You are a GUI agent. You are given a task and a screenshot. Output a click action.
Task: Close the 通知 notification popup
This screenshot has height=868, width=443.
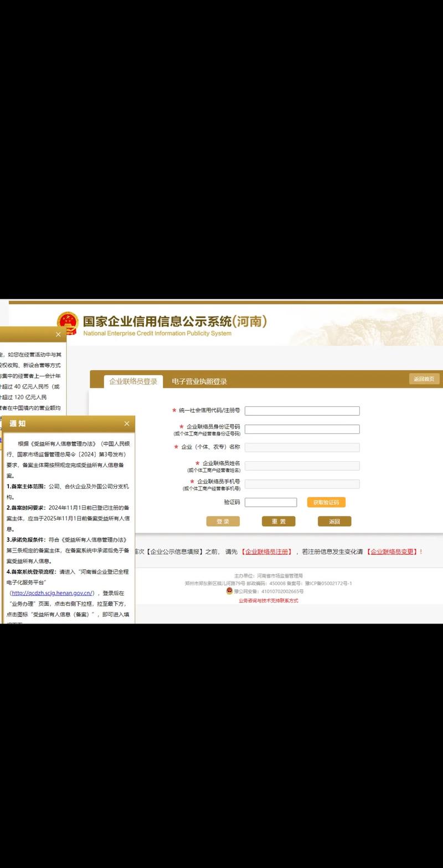point(127,423)
